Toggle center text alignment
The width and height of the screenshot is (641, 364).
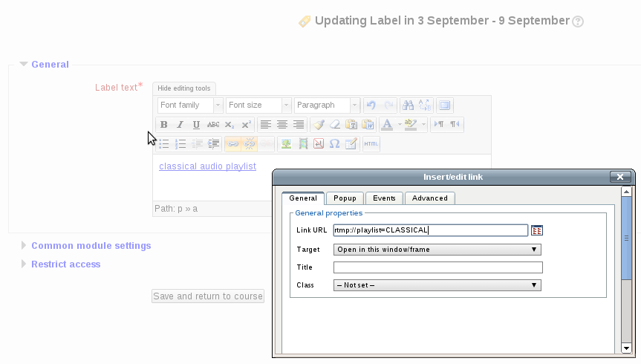(282, 125)
